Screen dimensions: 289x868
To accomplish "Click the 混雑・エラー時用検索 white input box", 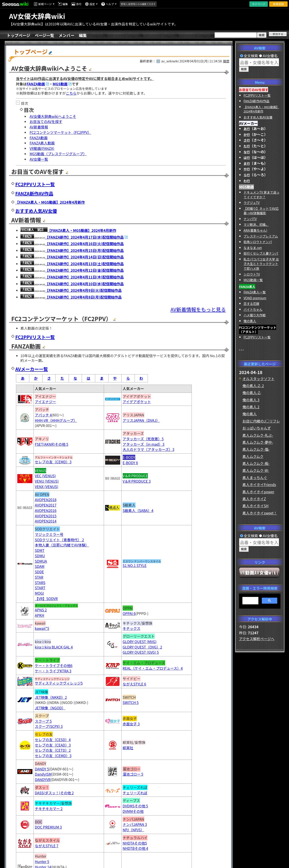I will coord(250,601).
